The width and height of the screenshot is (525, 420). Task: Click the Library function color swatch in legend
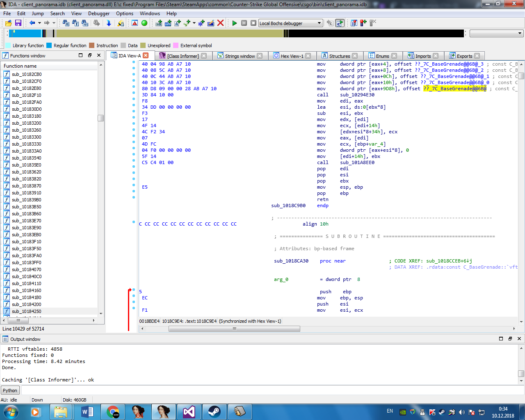click(8, 46)
